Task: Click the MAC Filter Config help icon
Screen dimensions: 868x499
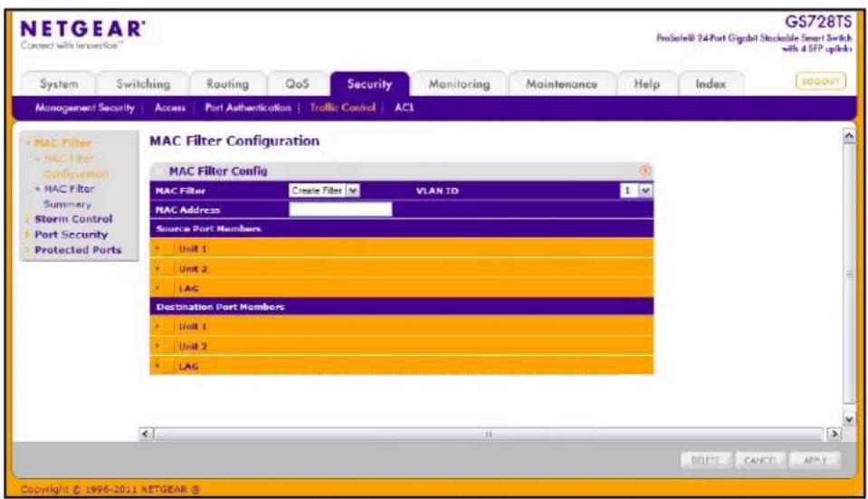Action: (x=645, y=171)
